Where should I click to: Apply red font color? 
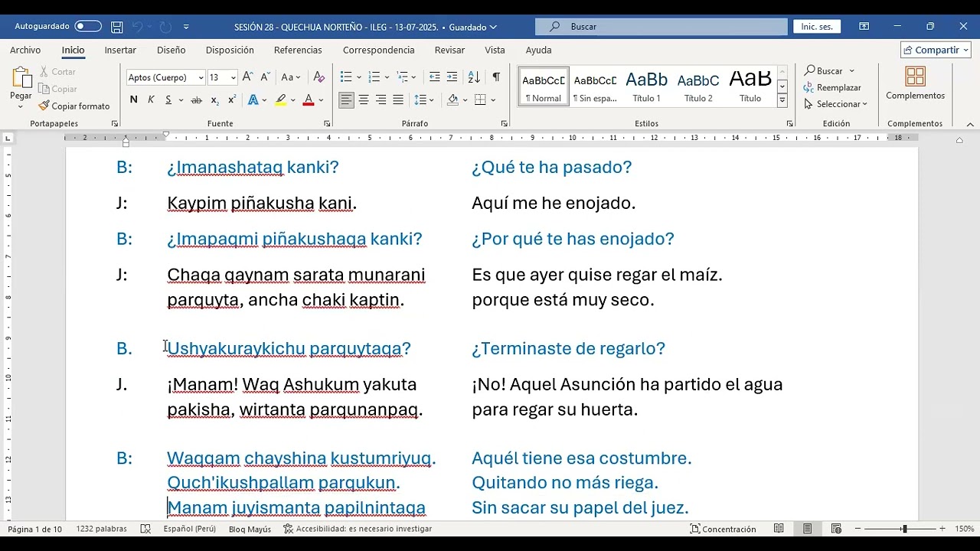[309, 99]
